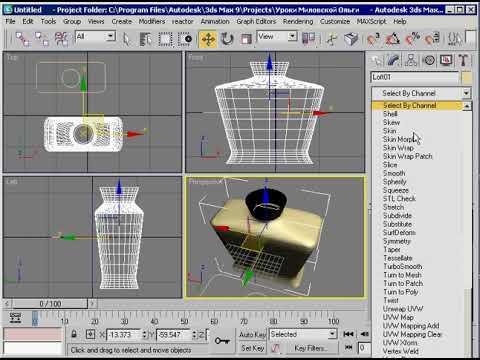
Task: Click the object color swatch
Action: [467, 78]
